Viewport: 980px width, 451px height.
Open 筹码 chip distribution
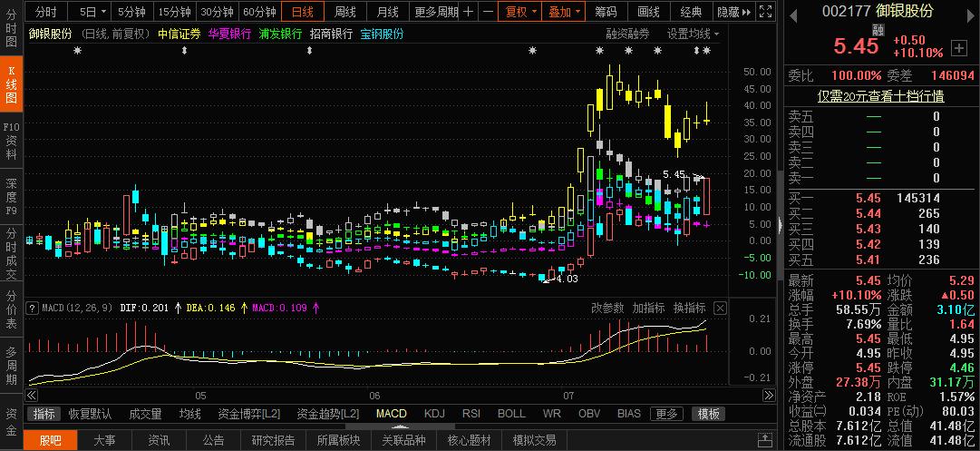coord(606,11)
